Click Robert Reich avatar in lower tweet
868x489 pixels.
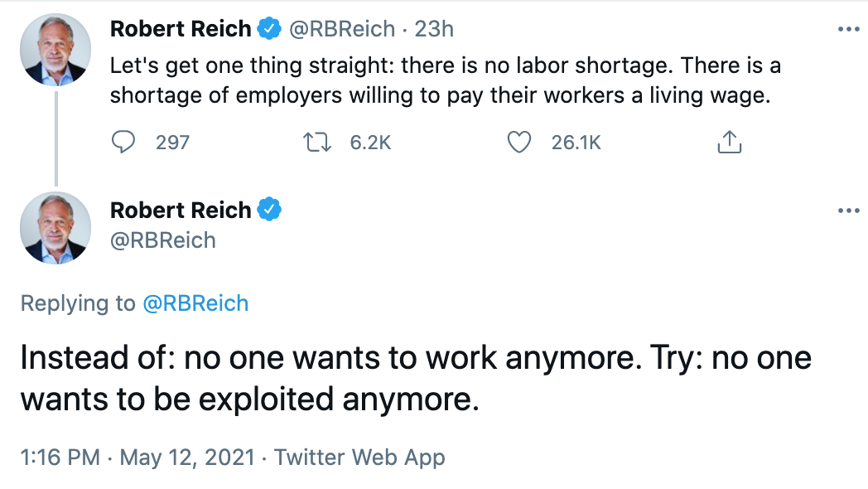point(55,228)
